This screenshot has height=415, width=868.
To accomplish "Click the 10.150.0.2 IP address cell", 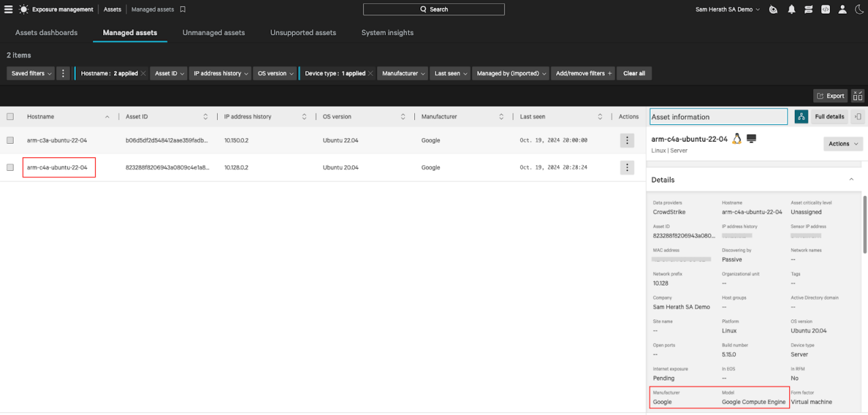I will [236, 140].
